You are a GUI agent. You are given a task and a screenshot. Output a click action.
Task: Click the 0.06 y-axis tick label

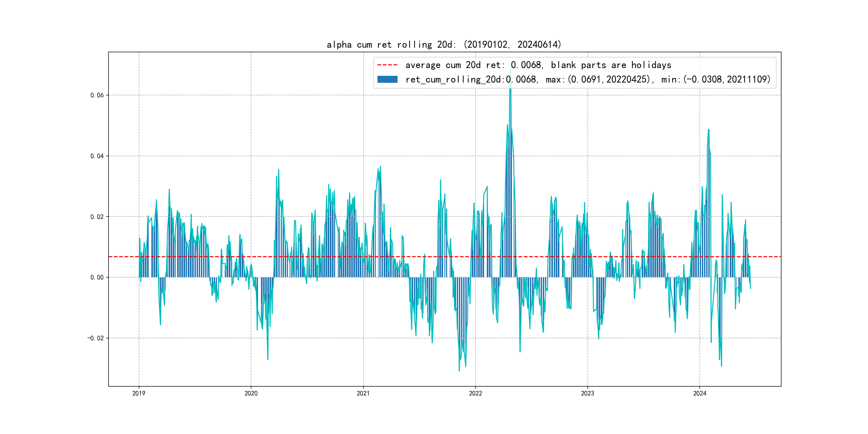click(97, 95)
